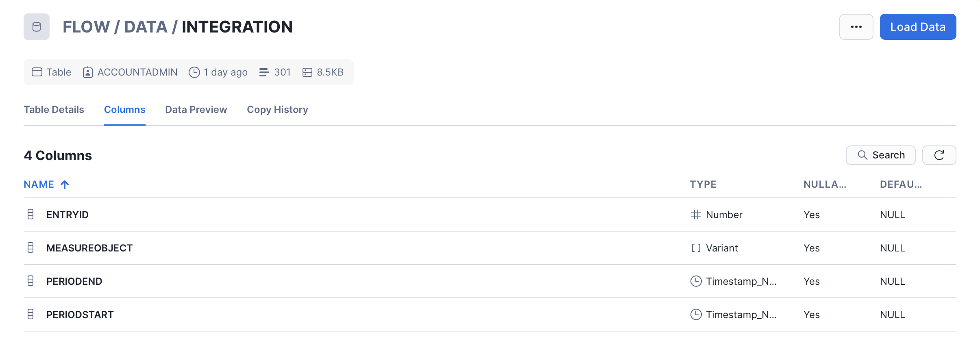Screen dimensions: 980x338
Task: Click the refresh columns icon button
Action: pos(939,155)
